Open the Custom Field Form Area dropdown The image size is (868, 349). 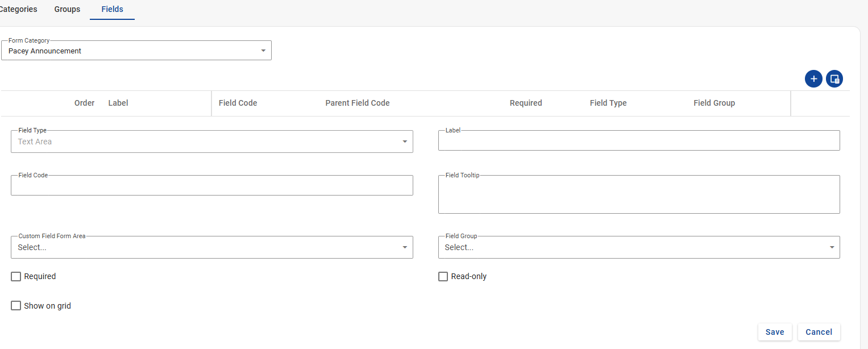[211, 247]
